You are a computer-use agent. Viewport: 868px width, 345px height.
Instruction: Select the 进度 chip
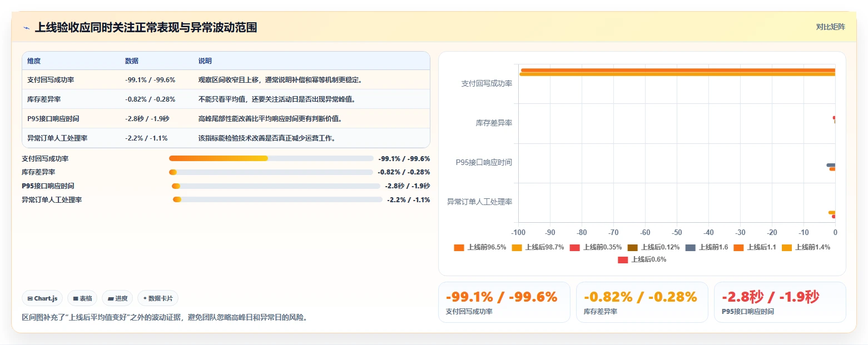pyautogui.click(x=117, y=298)
